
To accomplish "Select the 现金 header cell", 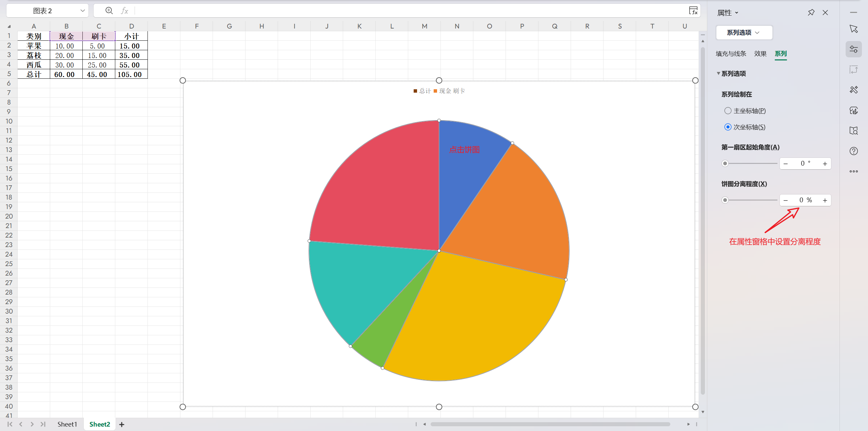I will 66,36.
